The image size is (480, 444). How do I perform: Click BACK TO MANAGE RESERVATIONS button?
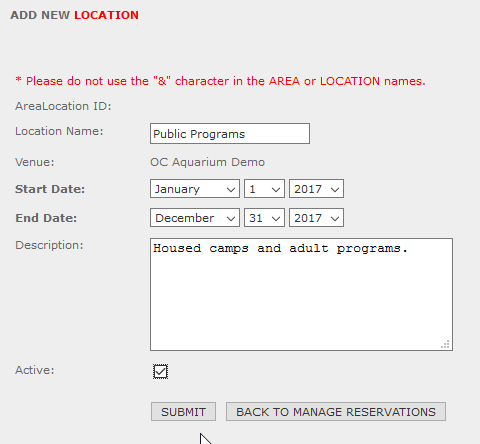336,412
